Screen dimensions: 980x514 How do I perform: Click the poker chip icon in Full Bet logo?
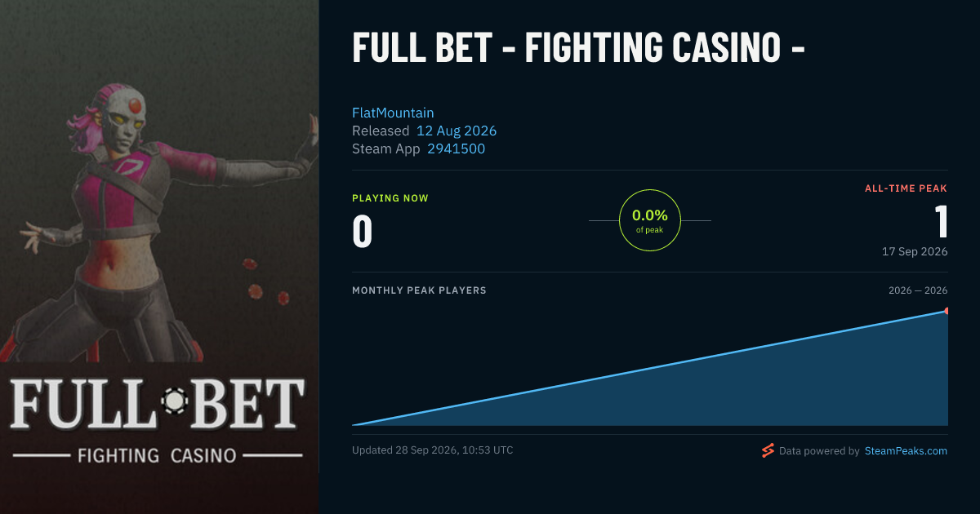[x=175, y=401]
